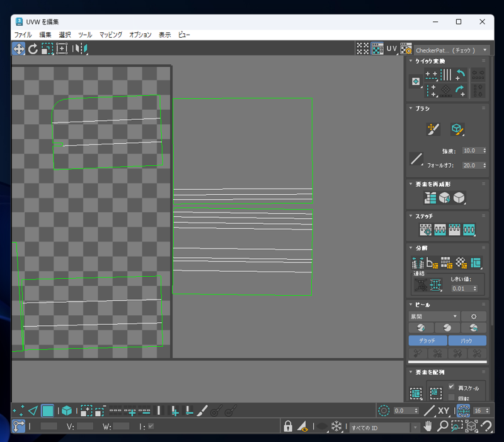The height and width of the screenshot is (442, 504).
Task: Select the Move tool in top toolbar
Action: pos(19,49)
